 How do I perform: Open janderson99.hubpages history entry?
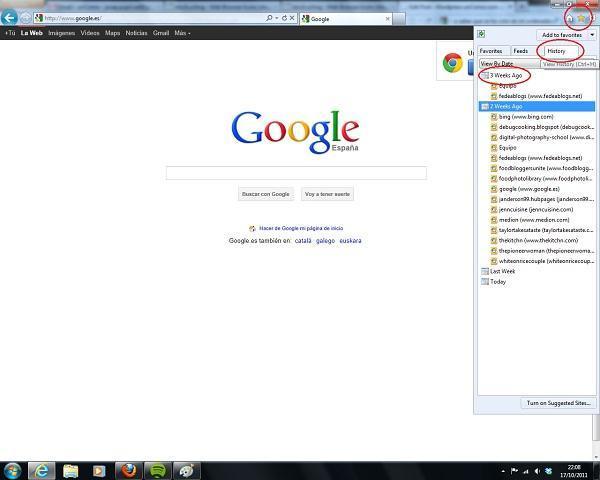tap(542, 199)
